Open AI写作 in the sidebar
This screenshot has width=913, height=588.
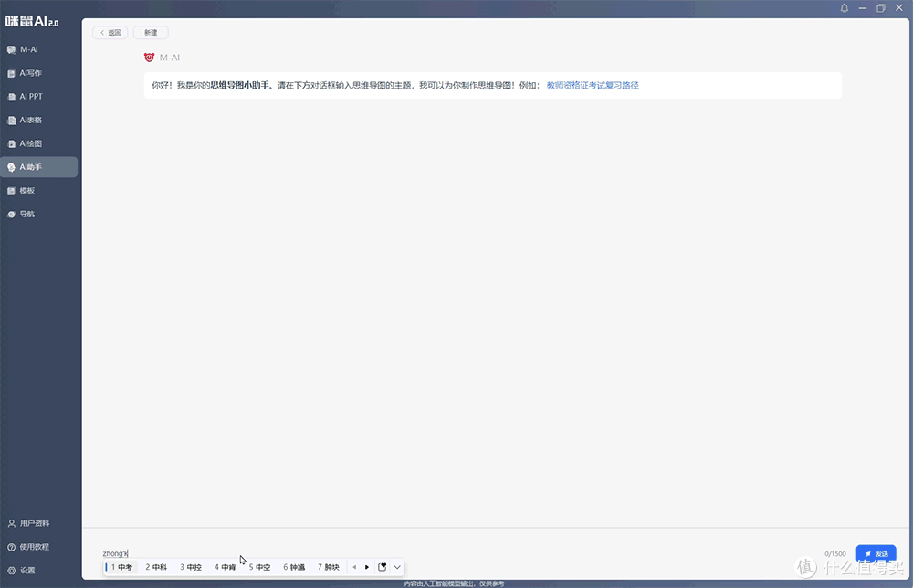point(38,73)
